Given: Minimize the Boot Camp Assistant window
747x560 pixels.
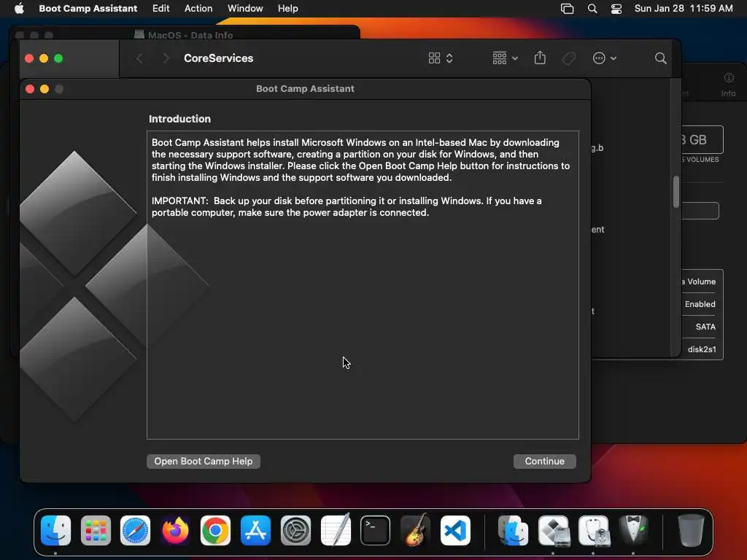Looking at the screenshot, I should tap(44, 89).
